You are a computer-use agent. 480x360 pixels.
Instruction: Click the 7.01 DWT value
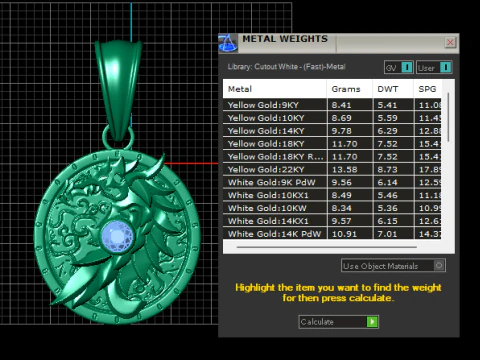[x=387, y=234]
